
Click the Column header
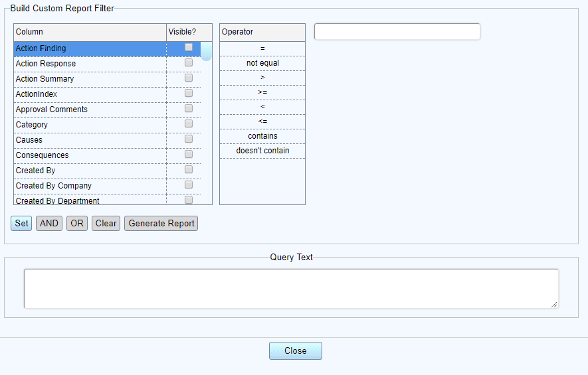pos(90,33)
